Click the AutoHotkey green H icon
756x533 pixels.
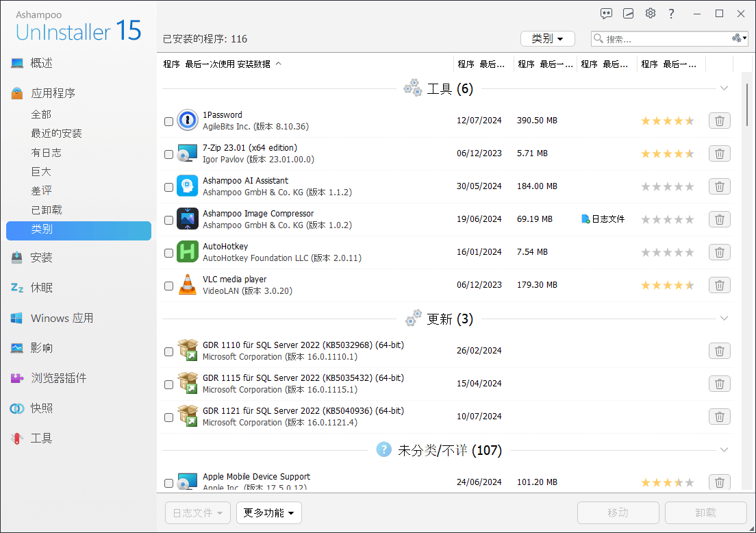point(187,252)
